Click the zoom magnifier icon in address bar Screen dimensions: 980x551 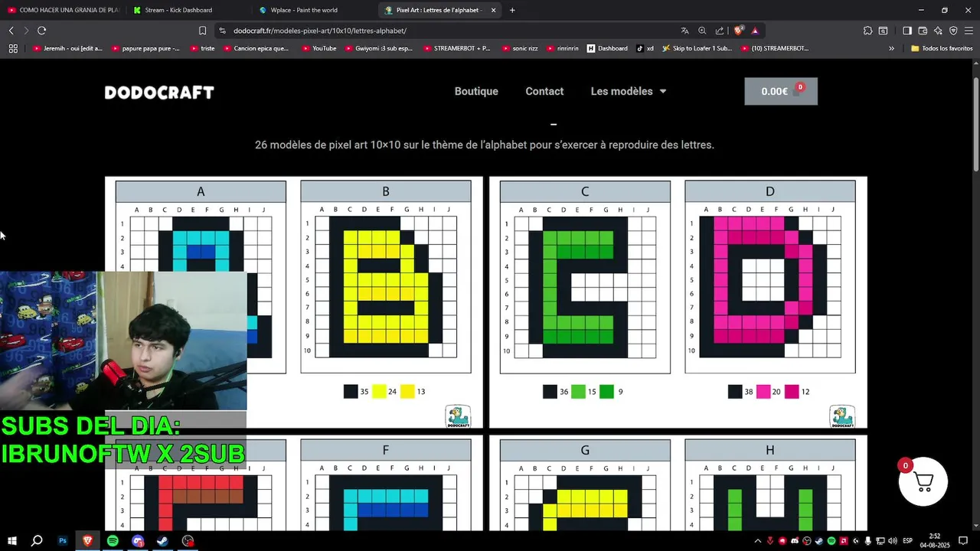(x=702, y=31)
